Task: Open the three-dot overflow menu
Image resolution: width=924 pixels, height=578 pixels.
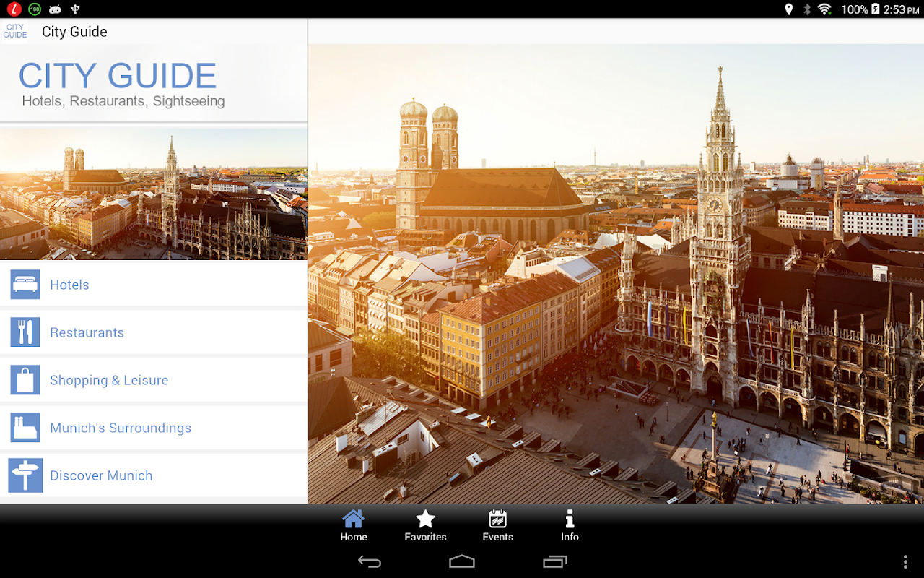Action: [905, 561]
